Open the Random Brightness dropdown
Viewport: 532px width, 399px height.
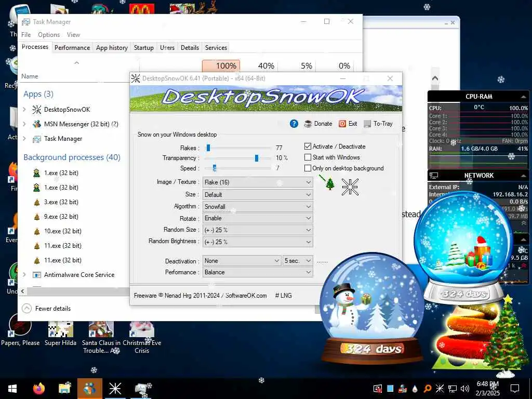(x=258, y=242)
